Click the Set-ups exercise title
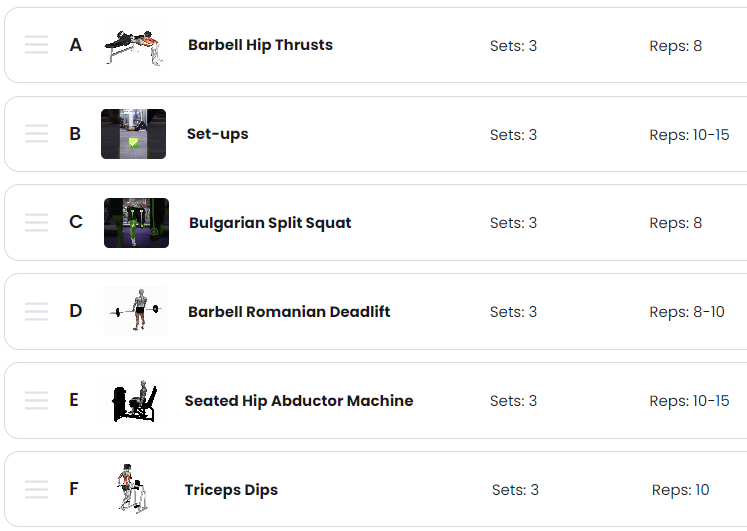The height and width of the screenshot is (531, 747). tap(217, 134)
